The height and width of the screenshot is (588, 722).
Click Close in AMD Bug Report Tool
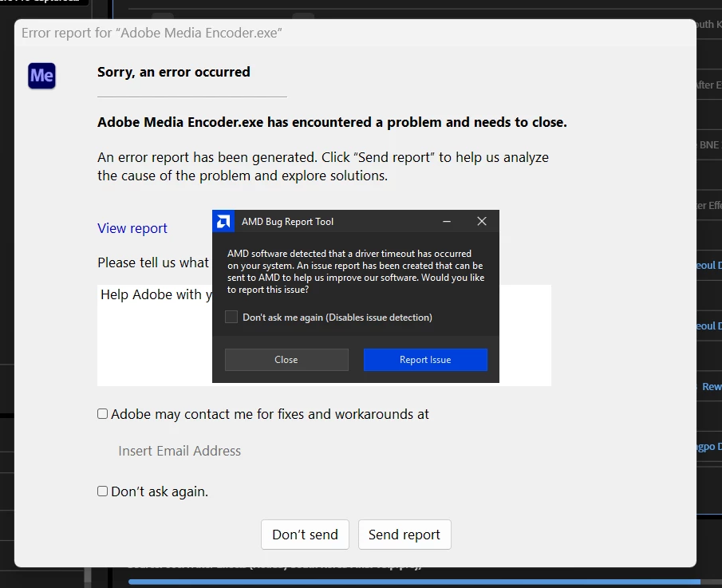(286, 360)
